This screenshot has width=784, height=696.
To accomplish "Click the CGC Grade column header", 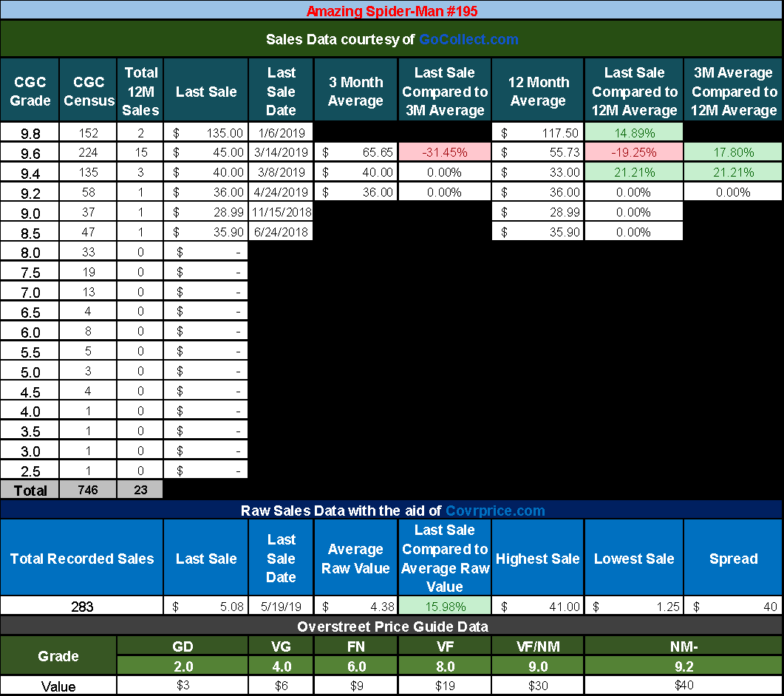I will point(30,90).
